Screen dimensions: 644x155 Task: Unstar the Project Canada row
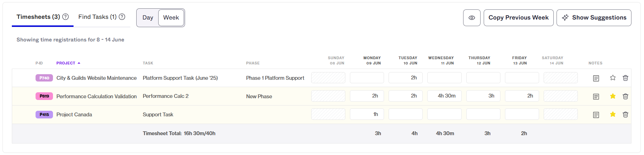click(x=613, y=114)
